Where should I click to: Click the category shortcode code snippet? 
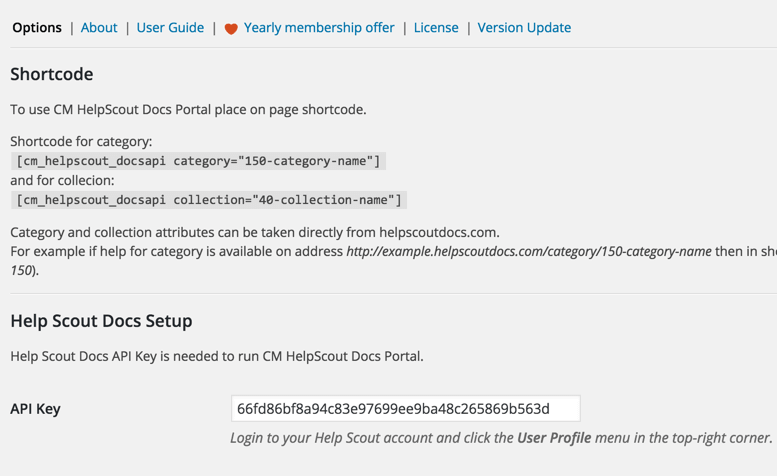(198, 161)
